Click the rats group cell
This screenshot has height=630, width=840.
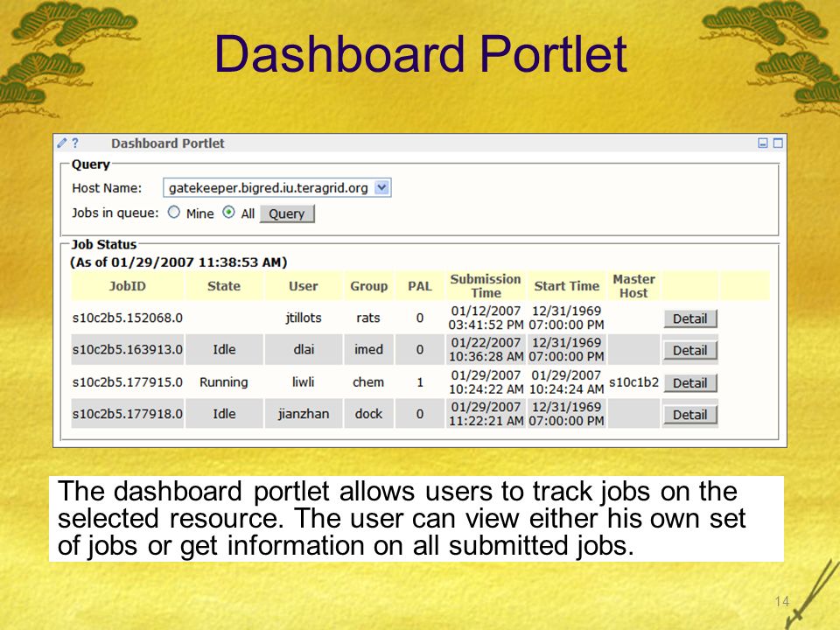click(368, 318)
